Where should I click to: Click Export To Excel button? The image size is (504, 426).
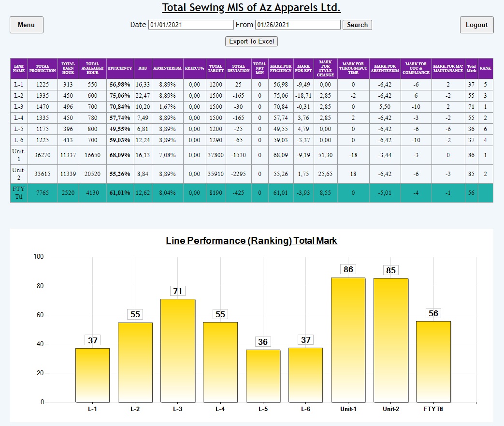[x=251, y=41]
